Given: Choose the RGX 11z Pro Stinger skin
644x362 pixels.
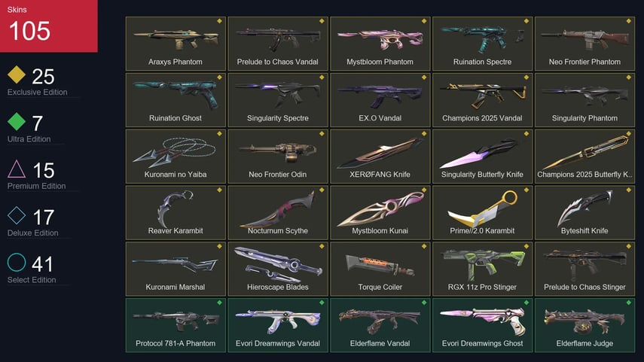Looking at the screenshot, I should [482, 269].
